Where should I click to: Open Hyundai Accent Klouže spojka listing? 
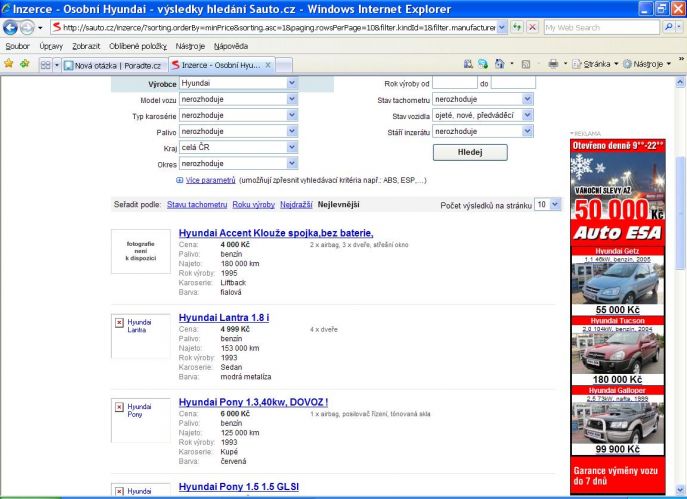276,233
